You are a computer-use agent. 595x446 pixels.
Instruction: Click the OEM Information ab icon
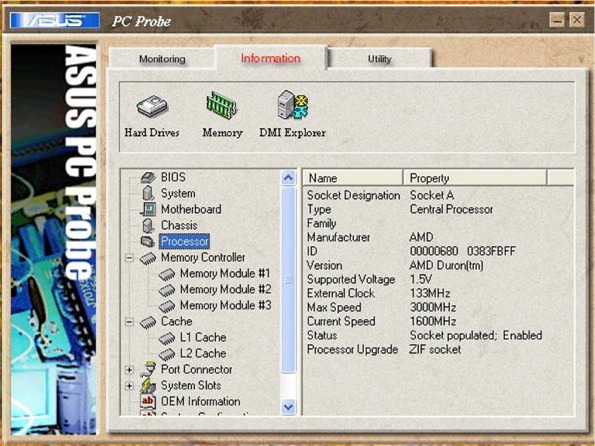[x=148, y=401]
